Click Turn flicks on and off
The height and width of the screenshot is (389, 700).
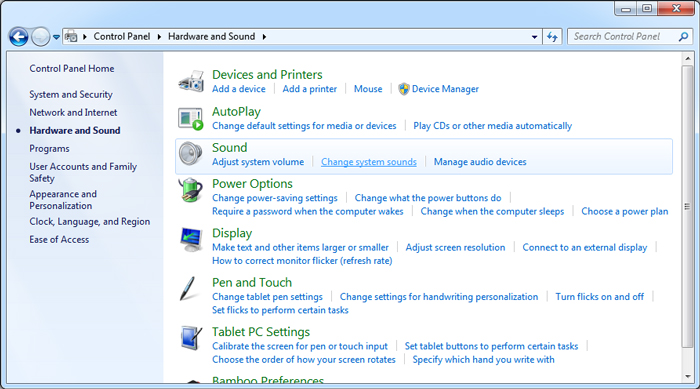(x=600, y=297)
